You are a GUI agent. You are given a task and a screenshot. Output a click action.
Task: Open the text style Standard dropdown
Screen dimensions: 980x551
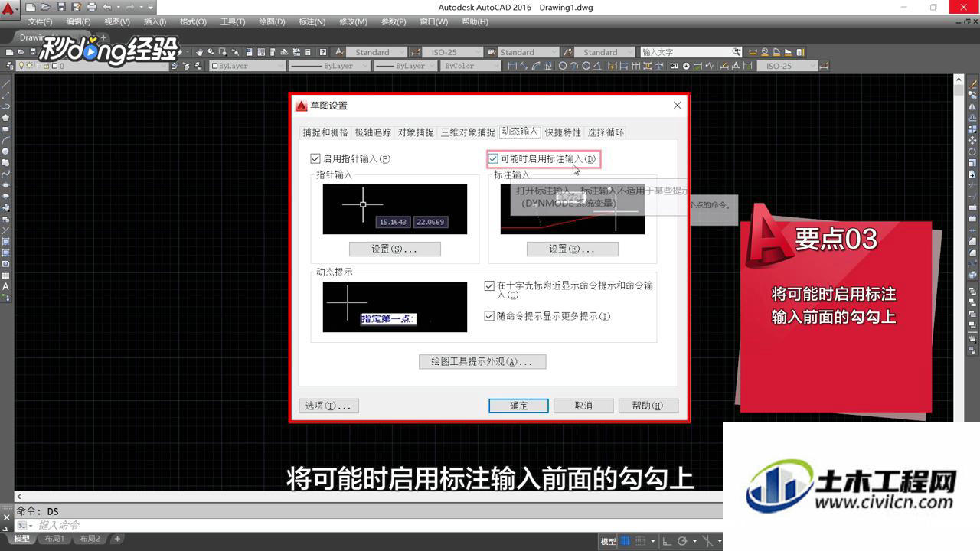tap(378, 52)
